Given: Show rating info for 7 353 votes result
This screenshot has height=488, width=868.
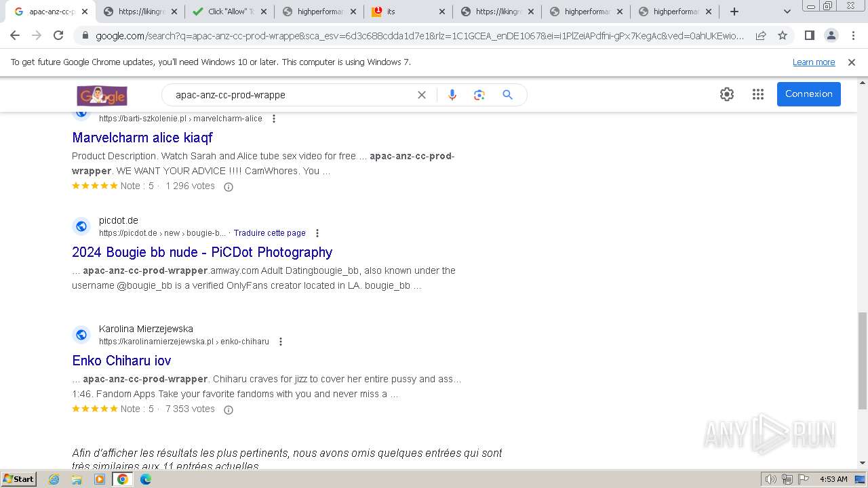Looking at the screenshot, I should coord(229,410).
